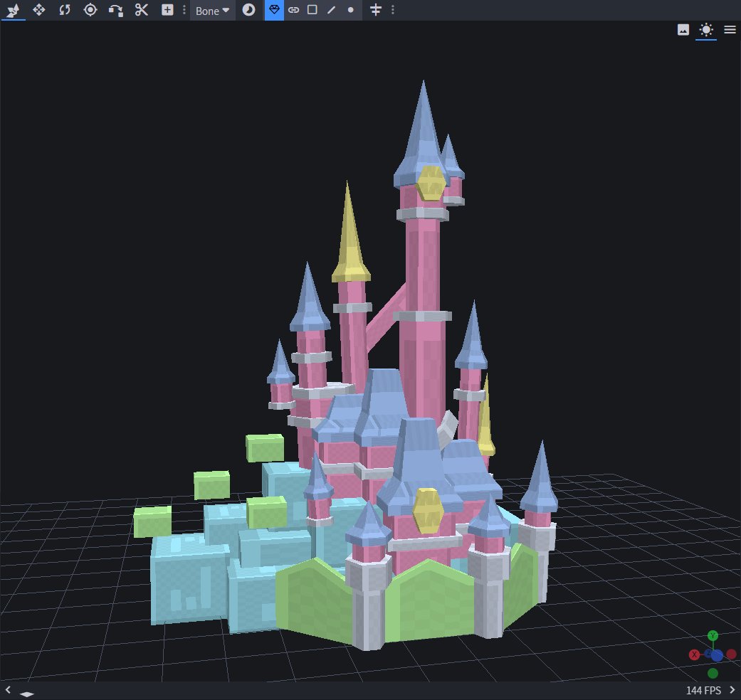Open the viewport background image icon
Screen dimensions: 741x700
(683, 30)
